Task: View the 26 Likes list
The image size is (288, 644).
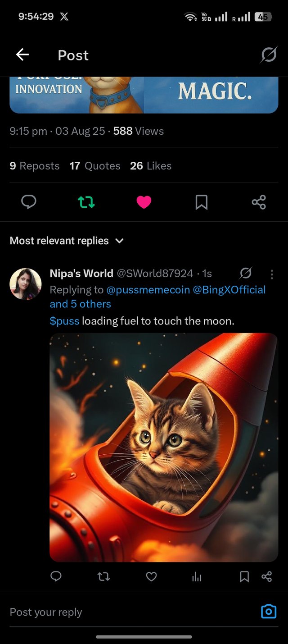Action: tap(151, 166)
